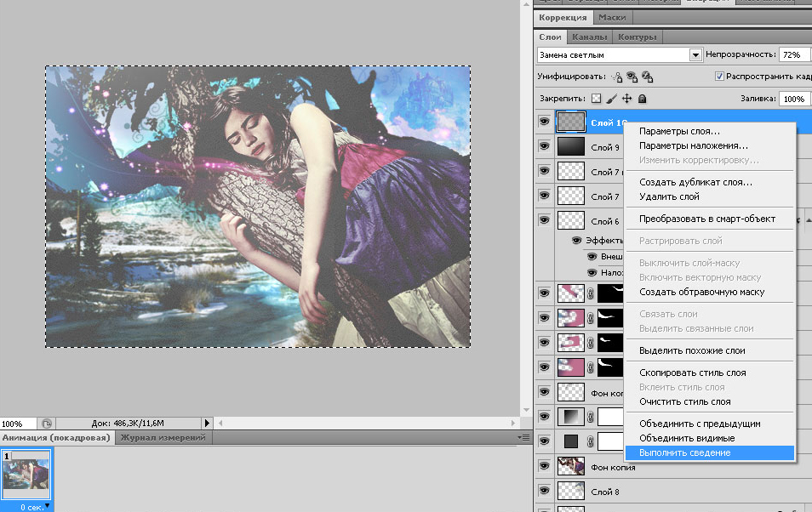This screenshot has height=512, width=812.
Task: Lock image pixels with the brush icon
Action: click(612, 99)
